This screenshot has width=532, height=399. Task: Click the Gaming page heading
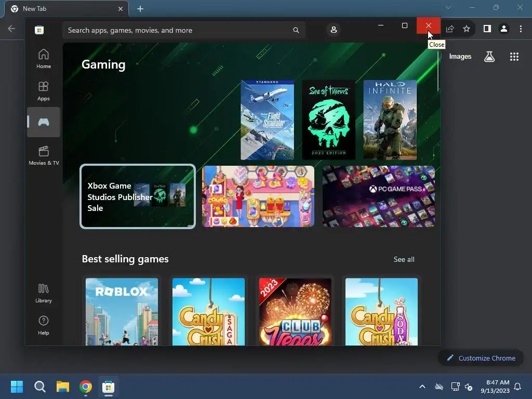pos(103,64)
